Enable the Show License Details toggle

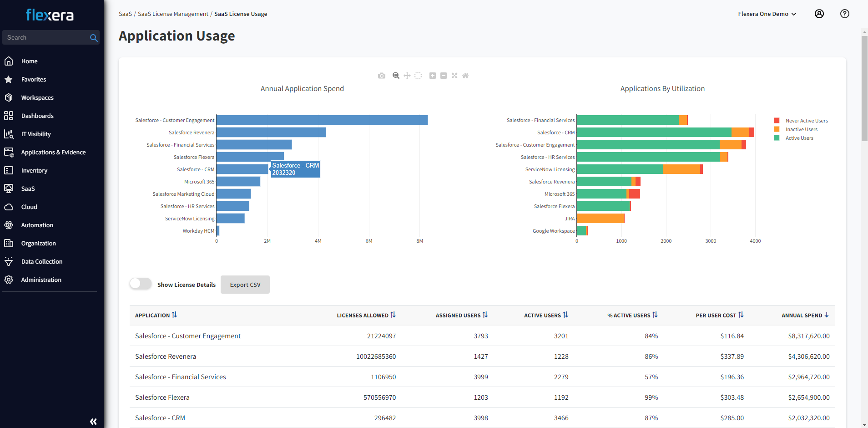141,284
